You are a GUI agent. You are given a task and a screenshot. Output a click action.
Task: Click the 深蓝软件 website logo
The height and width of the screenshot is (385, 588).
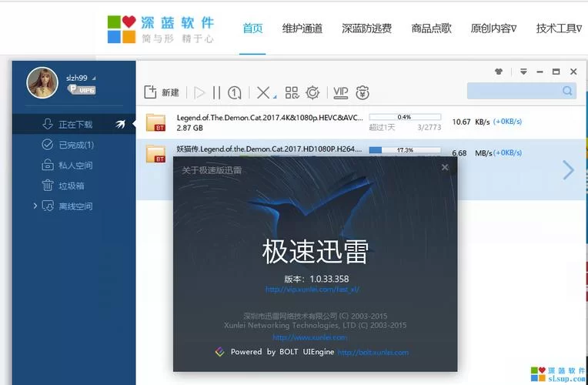(x=161, y=29)
